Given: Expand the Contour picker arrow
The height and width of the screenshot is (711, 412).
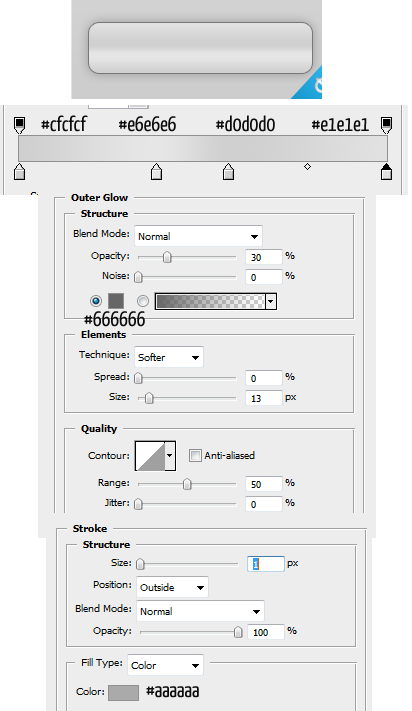Looking at the screenshot, I should point(170,456).
